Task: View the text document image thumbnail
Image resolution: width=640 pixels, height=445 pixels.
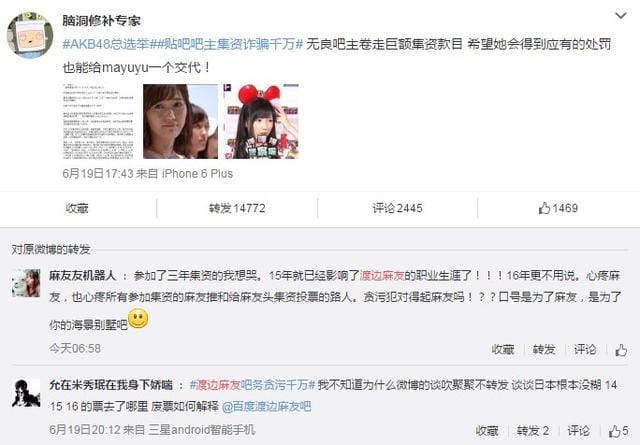Action: (98, 121)
